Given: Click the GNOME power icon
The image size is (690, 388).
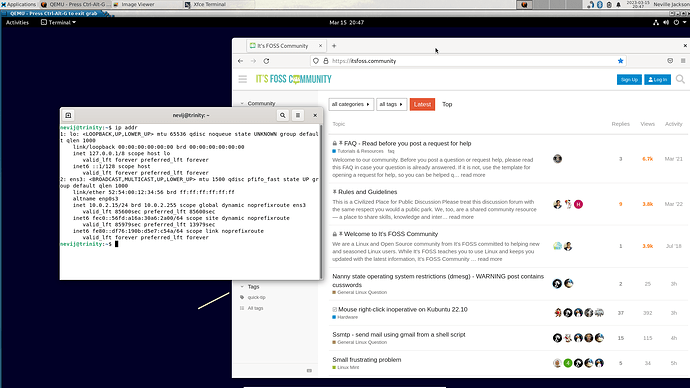Looking at the screenshot, I should click(x=676, y=22).
